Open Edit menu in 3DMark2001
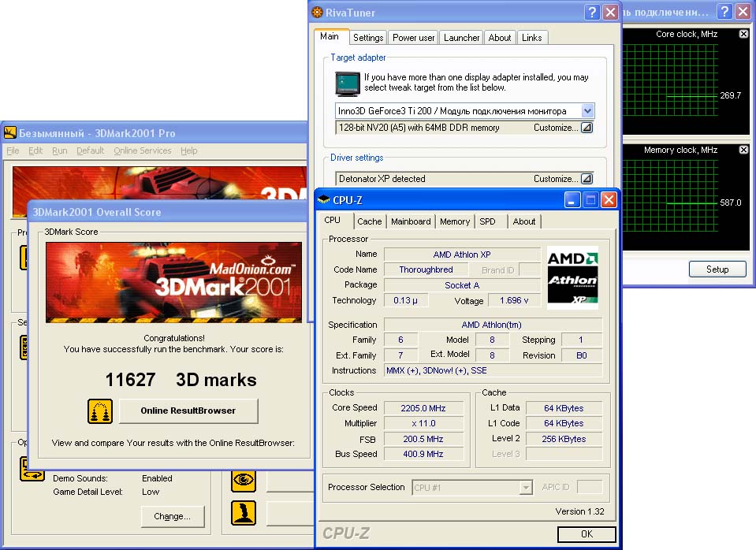 35,151
